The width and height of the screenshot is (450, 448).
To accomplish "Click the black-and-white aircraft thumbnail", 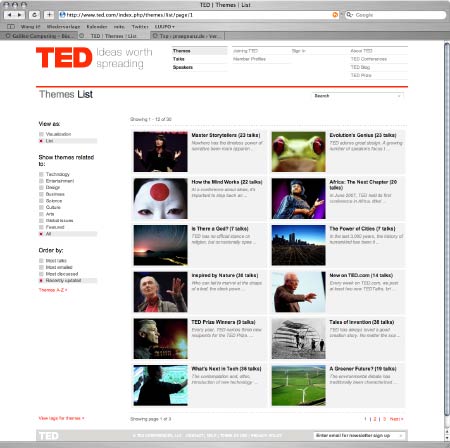I will click(298, 339).
